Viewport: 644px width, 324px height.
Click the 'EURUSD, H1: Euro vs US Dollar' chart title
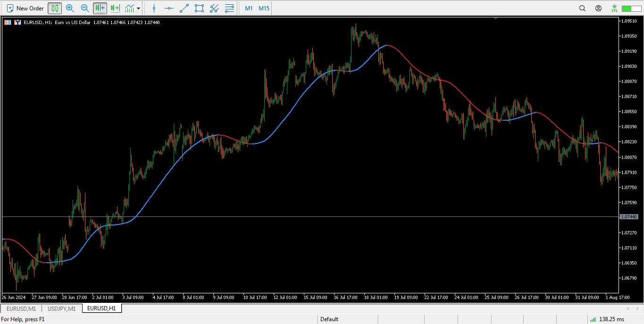pyautogui.click(x=57, y=22)
